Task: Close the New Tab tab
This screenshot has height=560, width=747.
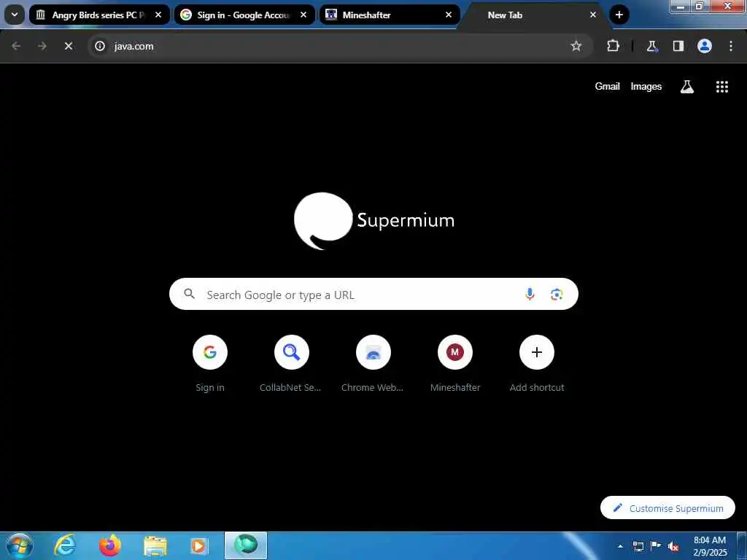Action: click(593, 15)
